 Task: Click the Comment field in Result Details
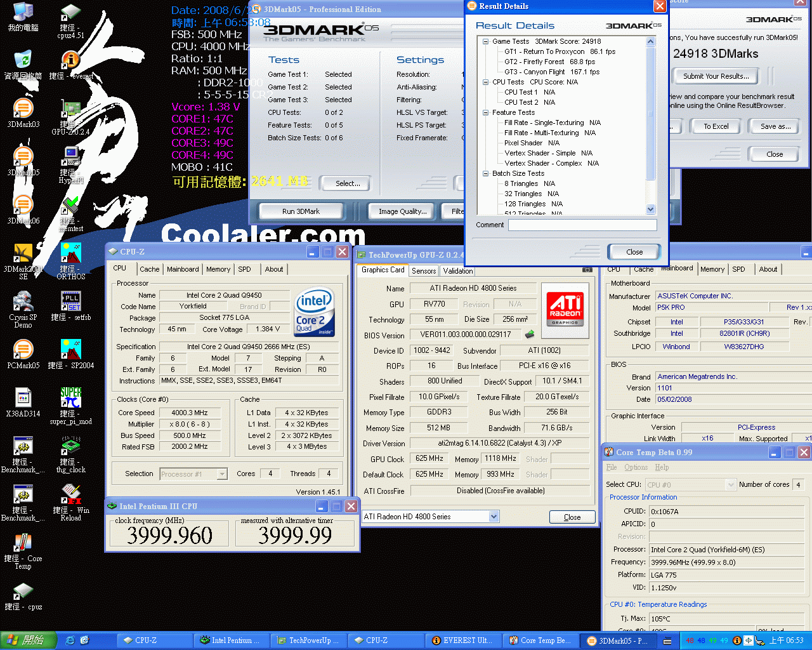point(582,225)
